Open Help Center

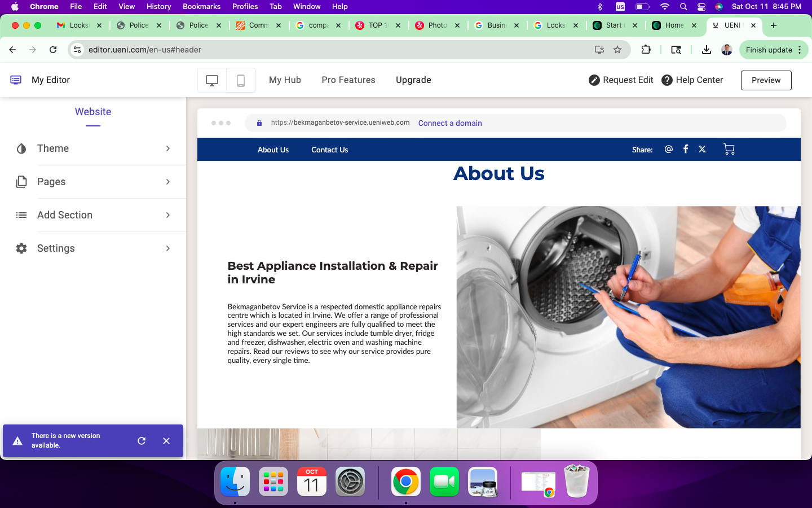[x=692, y=80]
